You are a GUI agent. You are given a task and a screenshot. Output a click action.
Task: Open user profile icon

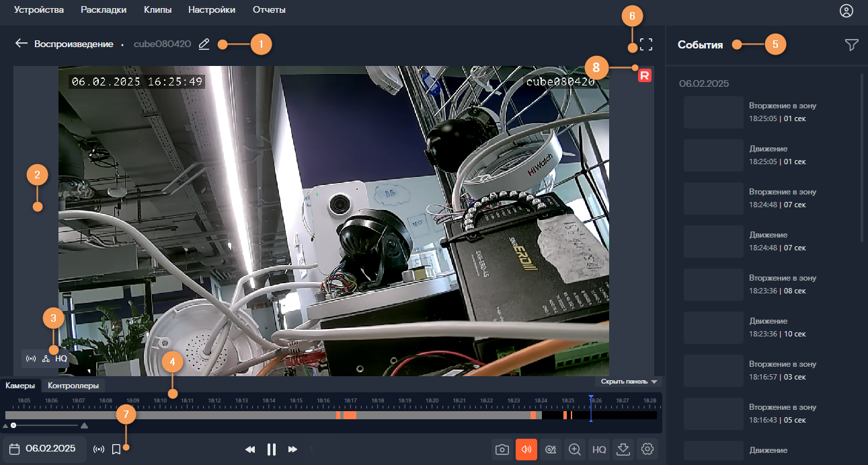coord(846,11)
